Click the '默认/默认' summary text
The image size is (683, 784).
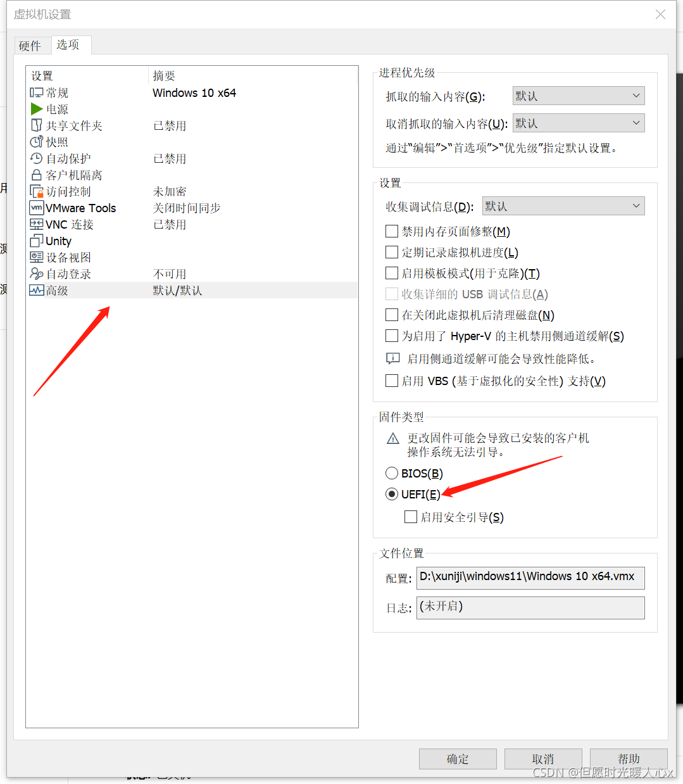tap(177, 290)
